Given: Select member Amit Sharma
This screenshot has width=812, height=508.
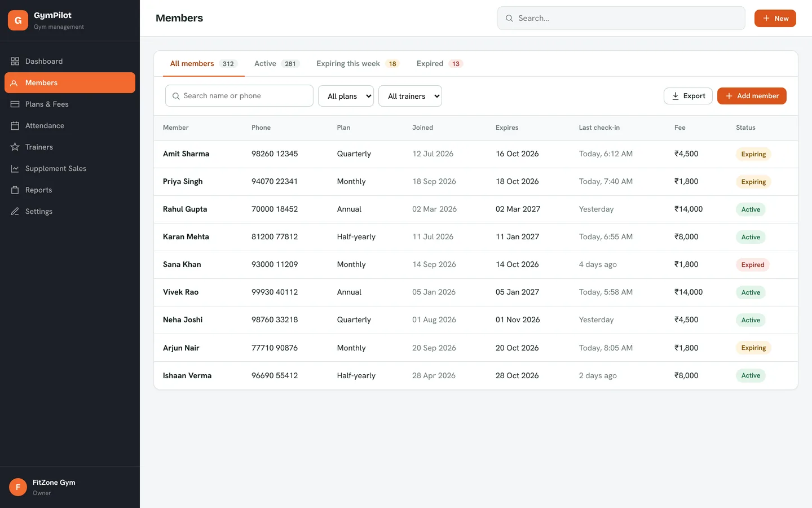Looking at the screenshot, I should 186,154.
